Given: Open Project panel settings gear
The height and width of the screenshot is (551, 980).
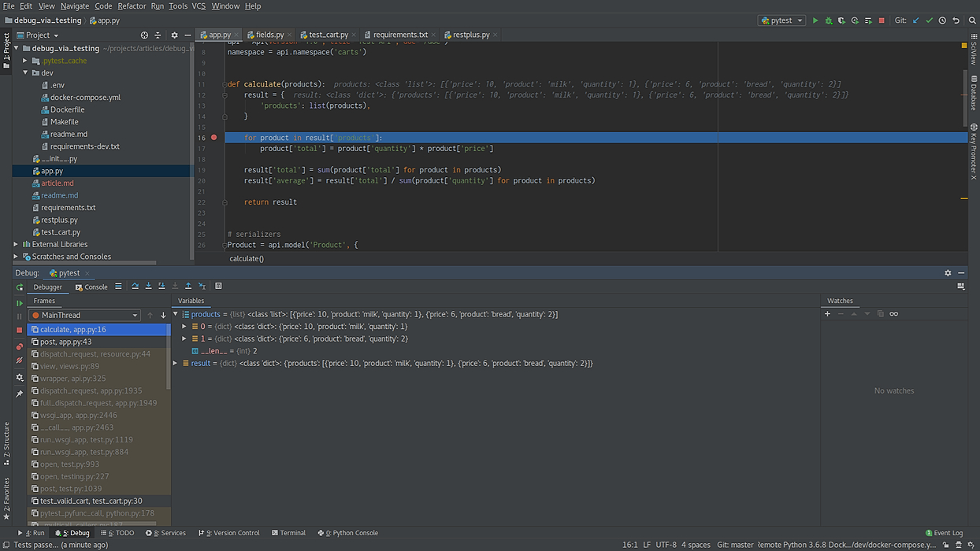Looking at the screenshot, I should point(174,35).
